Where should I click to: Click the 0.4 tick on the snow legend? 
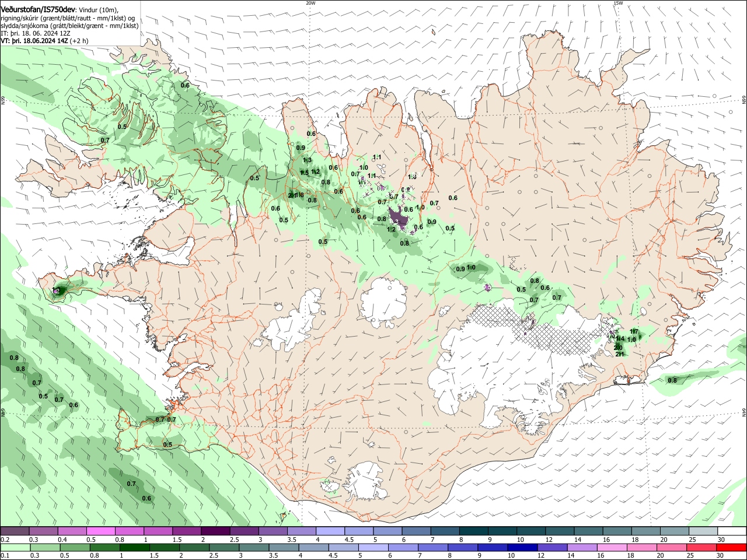pos(62,540)
